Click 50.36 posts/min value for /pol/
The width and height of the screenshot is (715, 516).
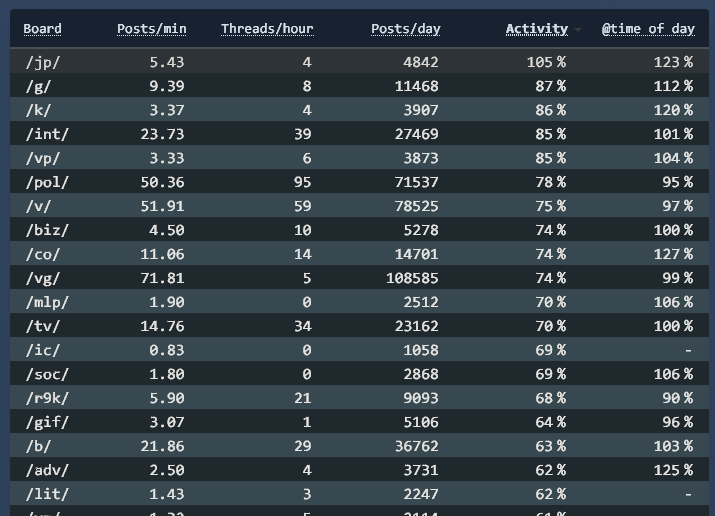tap(162, 182)
